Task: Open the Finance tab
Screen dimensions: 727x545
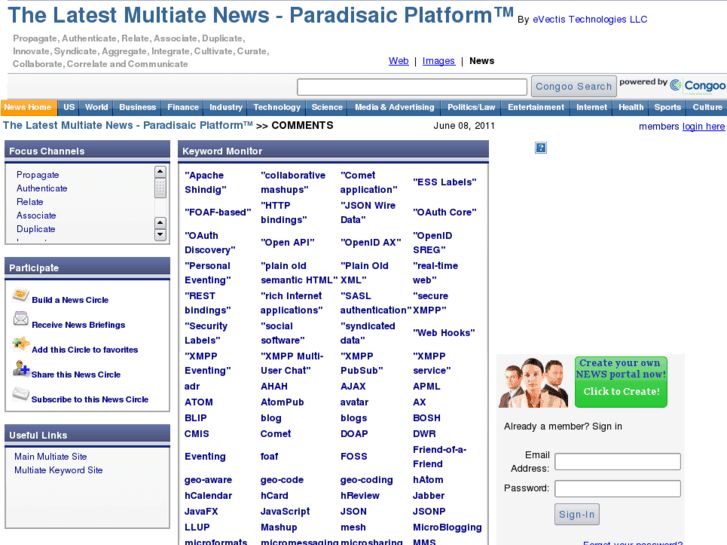Action: point(183,107)
